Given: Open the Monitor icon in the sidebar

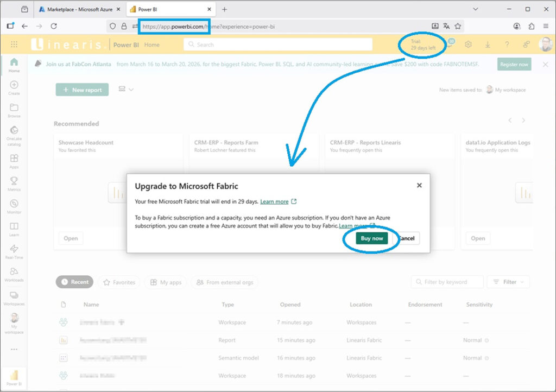Looking at the screenshot, I should click(14, 206).
